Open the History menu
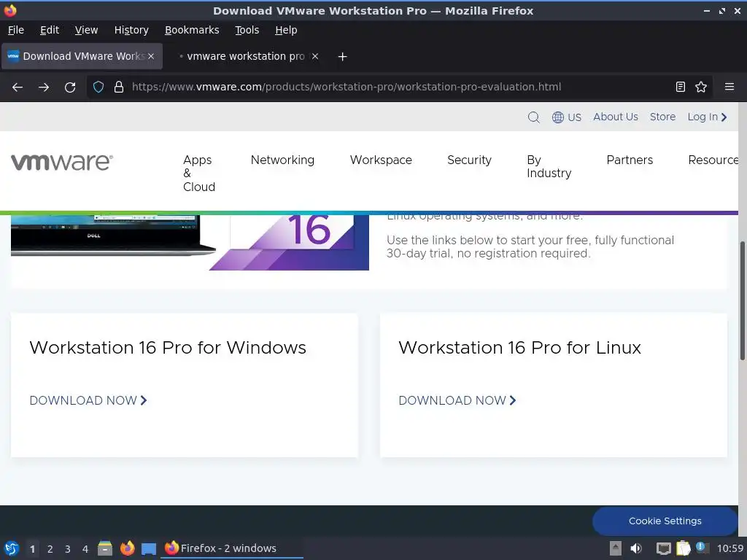747x560 pixels. tap(131, 30)
